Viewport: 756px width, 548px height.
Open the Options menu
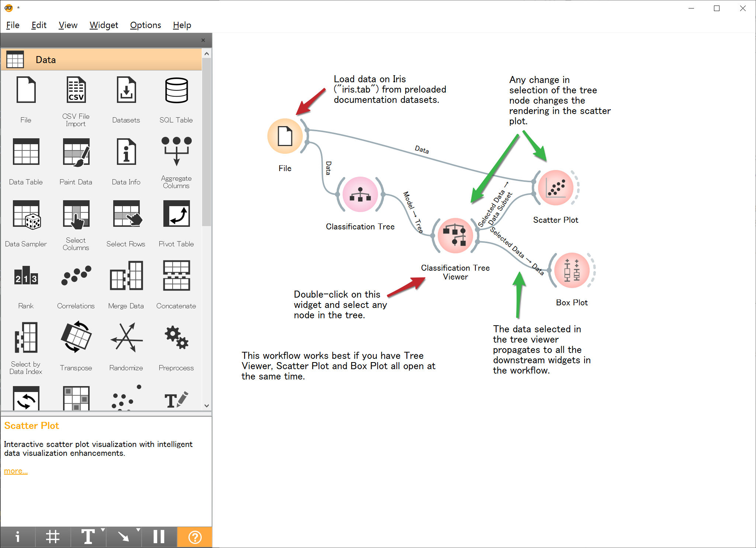(145, 25)
